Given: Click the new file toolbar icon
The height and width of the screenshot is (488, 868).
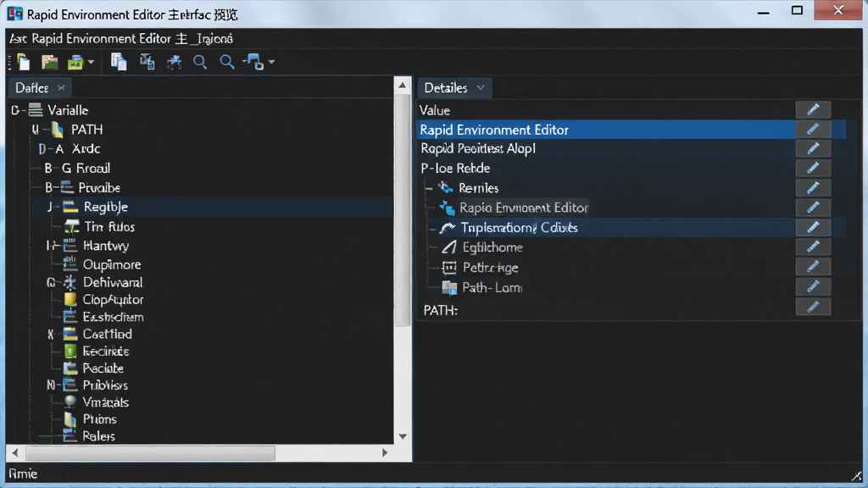Looking at the screenshot, I should pyautogui.click(x=23, y=62).
